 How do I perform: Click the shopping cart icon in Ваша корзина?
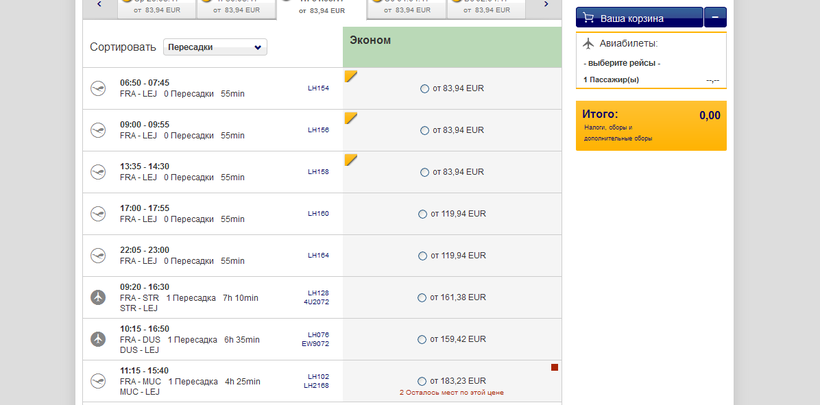pyautogui.click(x=587, y=18)
